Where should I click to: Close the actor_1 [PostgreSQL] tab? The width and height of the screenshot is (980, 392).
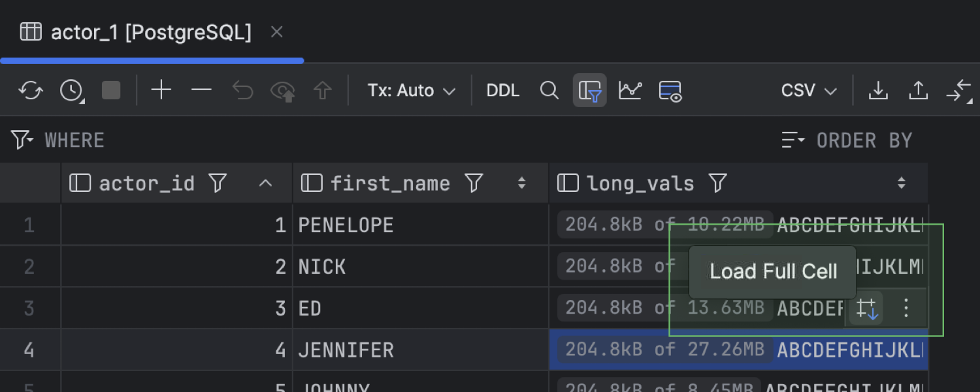[x=277, y=32]
